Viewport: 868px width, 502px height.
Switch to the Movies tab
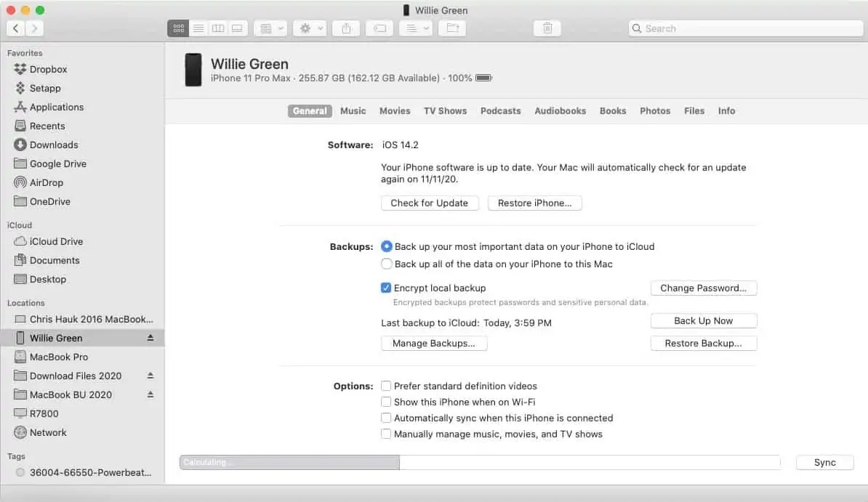(395, 110)
